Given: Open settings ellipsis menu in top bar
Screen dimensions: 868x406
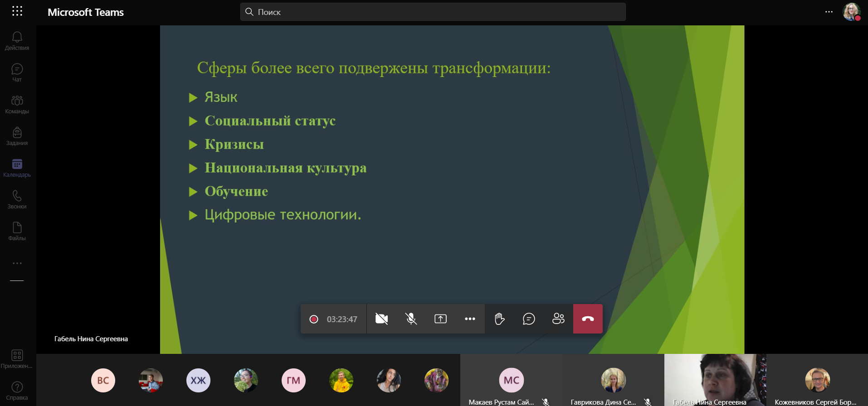Looking at the screenshot, I should [x=829, y=12].
